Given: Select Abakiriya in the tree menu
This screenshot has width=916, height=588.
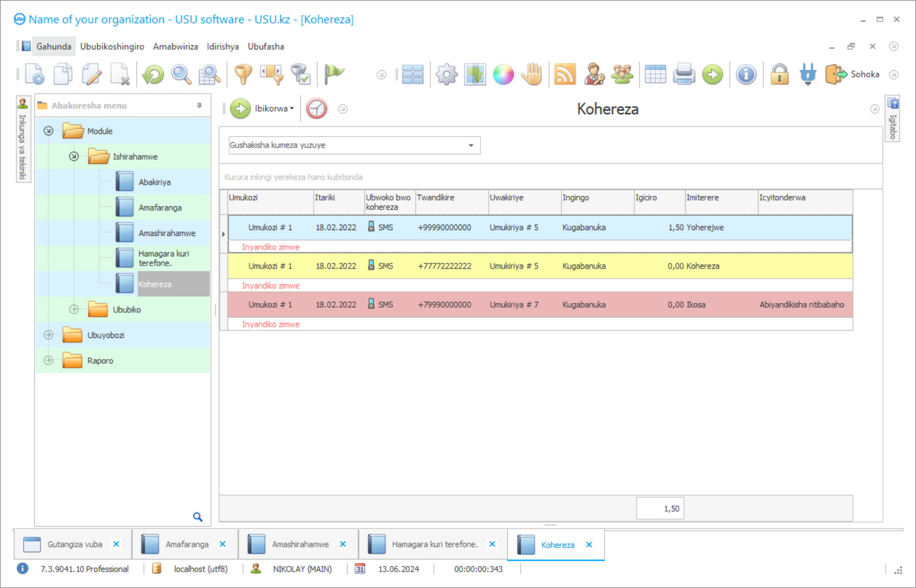Looking at the screenshot, I should pyautogui.click(x=155, y=182).
